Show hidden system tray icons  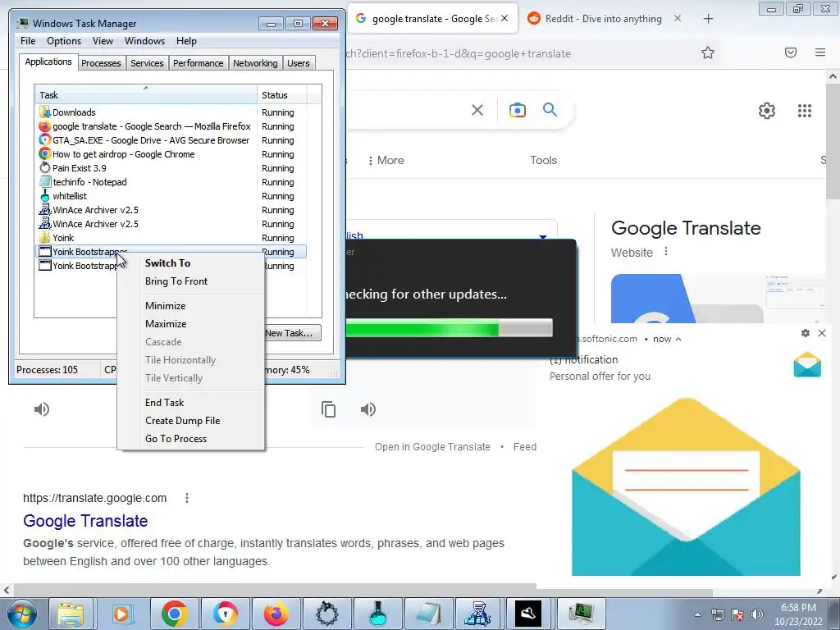[x=697, y=614]
